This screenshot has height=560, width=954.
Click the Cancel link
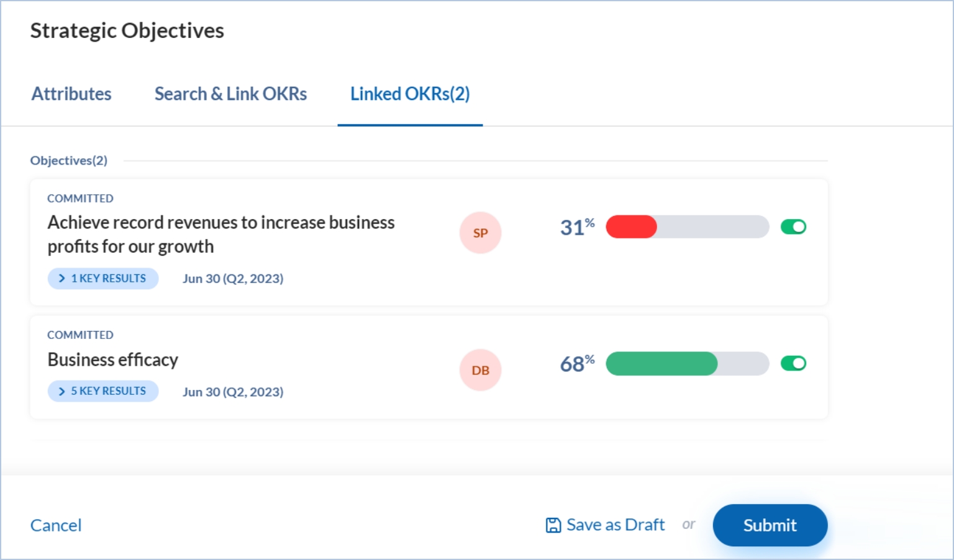56,525
